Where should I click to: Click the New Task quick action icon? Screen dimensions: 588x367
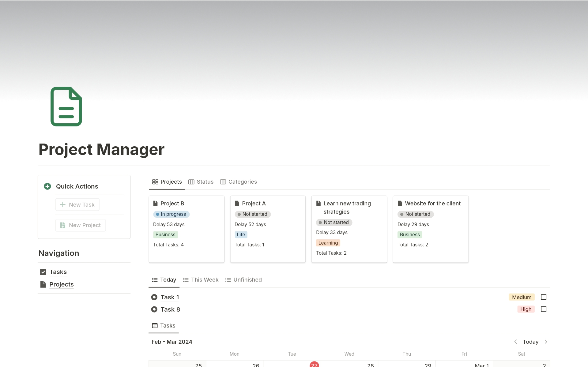pos(62,204)
